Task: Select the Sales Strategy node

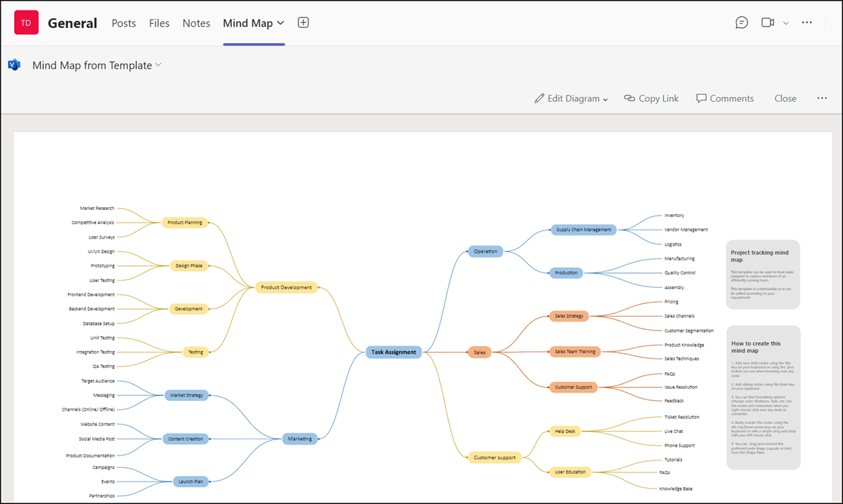Action: tap(569, 316)
